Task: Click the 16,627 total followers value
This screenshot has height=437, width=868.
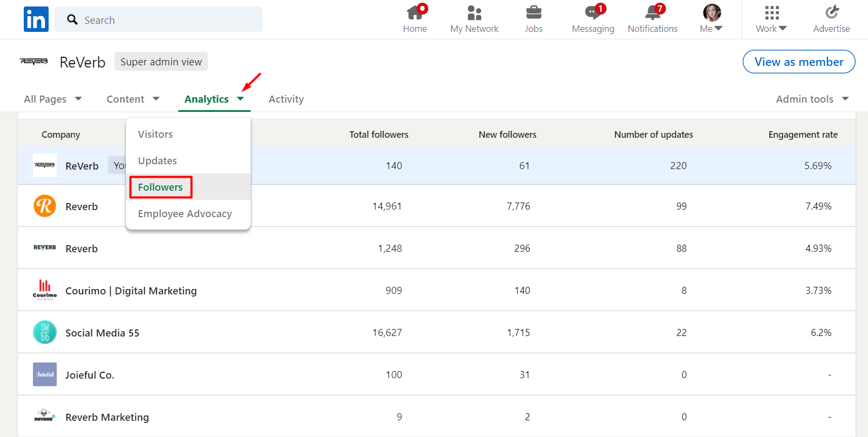Action: [387, 332]
